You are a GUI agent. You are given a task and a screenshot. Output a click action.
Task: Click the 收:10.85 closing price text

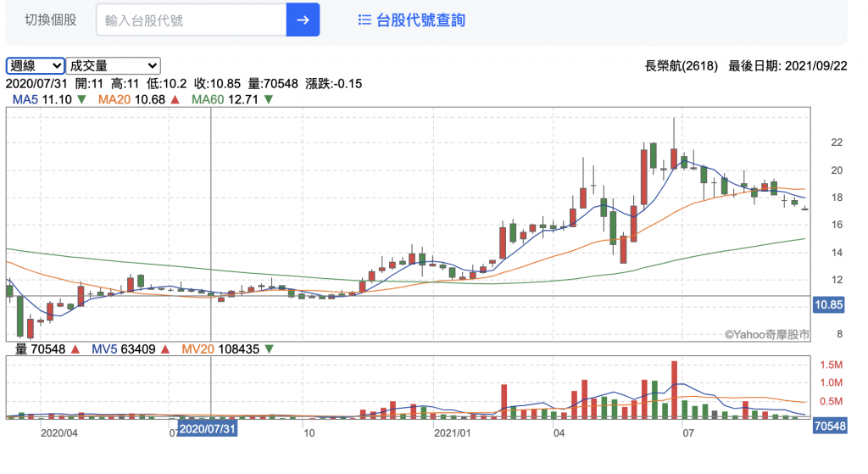tap(217, 84)
